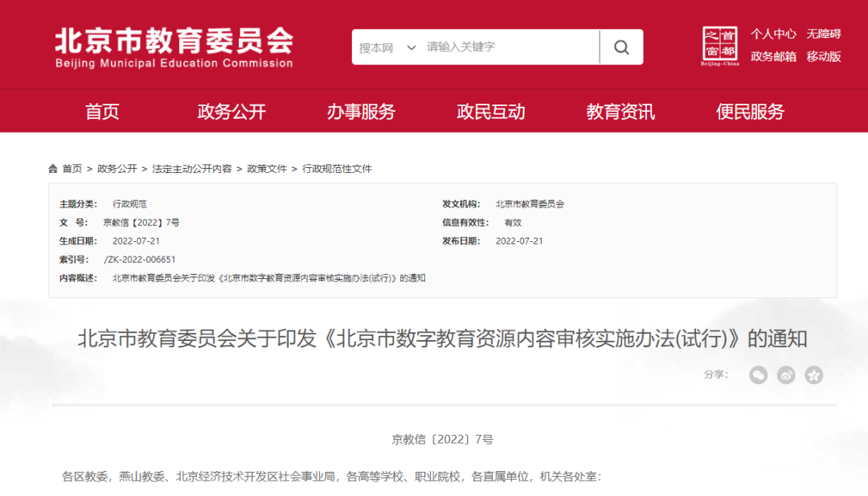Click the Beijing-China capital window logo

(719, 47)
